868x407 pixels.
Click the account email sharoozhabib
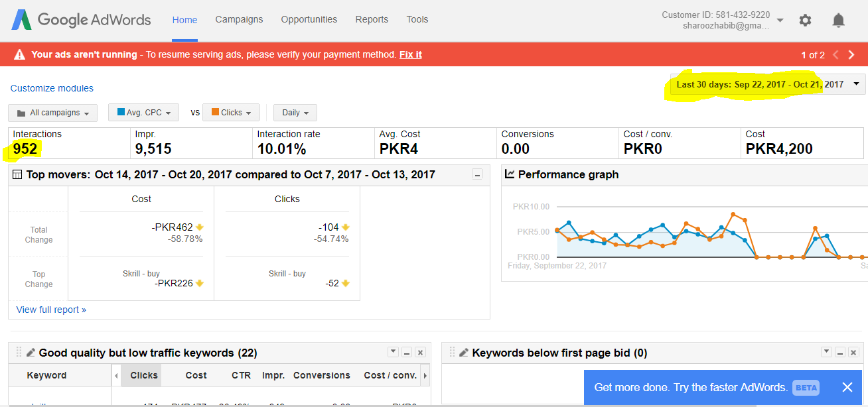[x=727, y=26]
